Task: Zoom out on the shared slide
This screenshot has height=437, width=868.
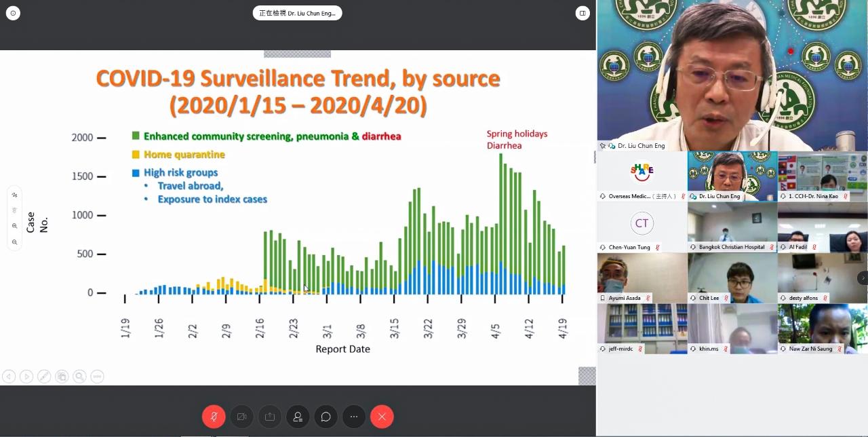Action: click(15, 242)
